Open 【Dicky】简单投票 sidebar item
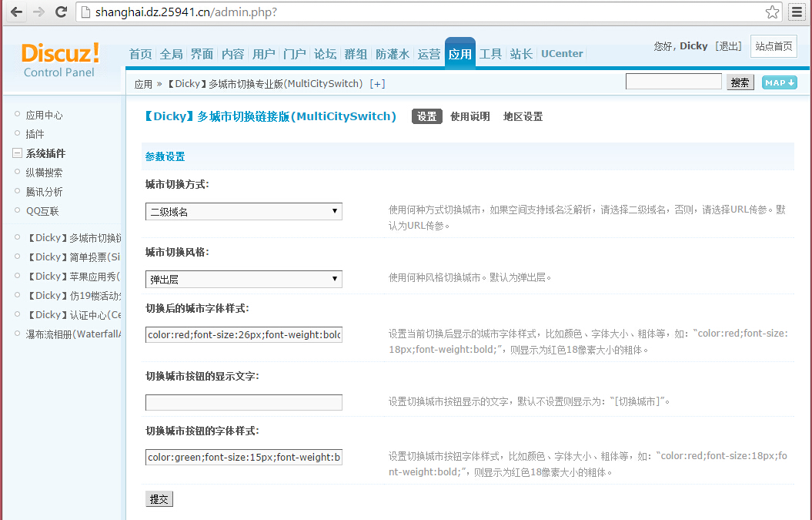Viewport: 812px width, 520px height. [73, 257]
